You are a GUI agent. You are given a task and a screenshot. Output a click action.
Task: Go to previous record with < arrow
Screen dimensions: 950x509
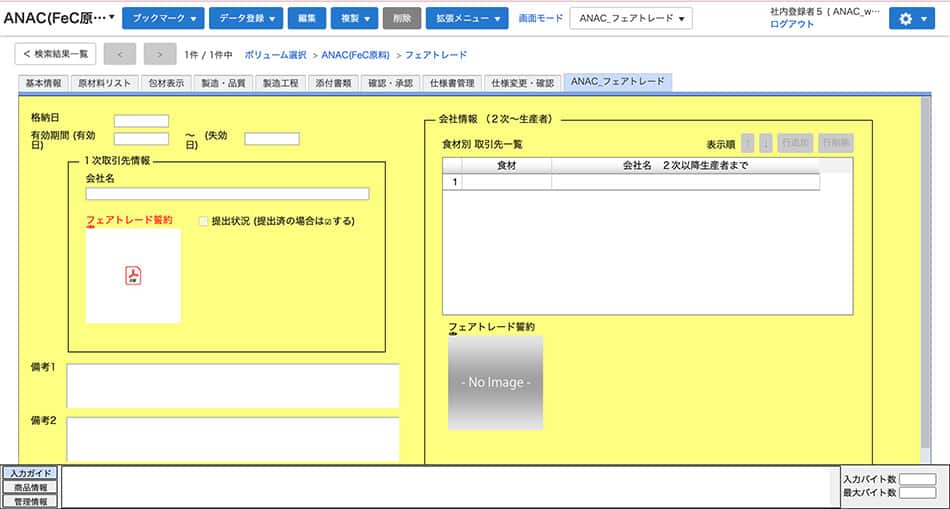(x=119, y=54)
